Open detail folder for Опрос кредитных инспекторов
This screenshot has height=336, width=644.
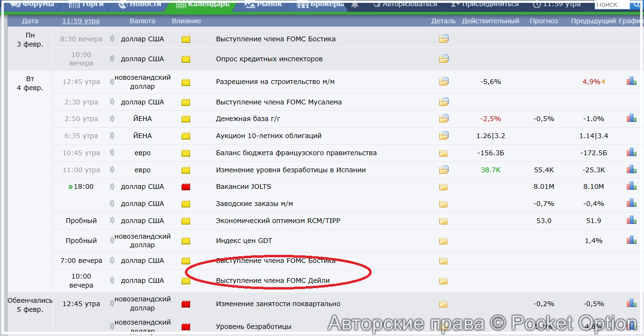(x=443, y=59)
